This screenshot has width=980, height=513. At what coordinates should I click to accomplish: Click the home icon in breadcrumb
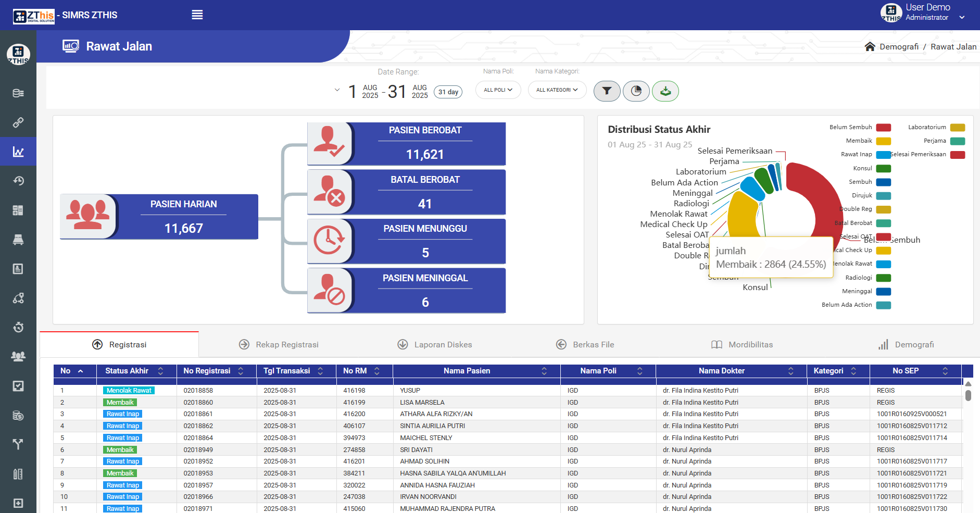[x=870, y=47]
